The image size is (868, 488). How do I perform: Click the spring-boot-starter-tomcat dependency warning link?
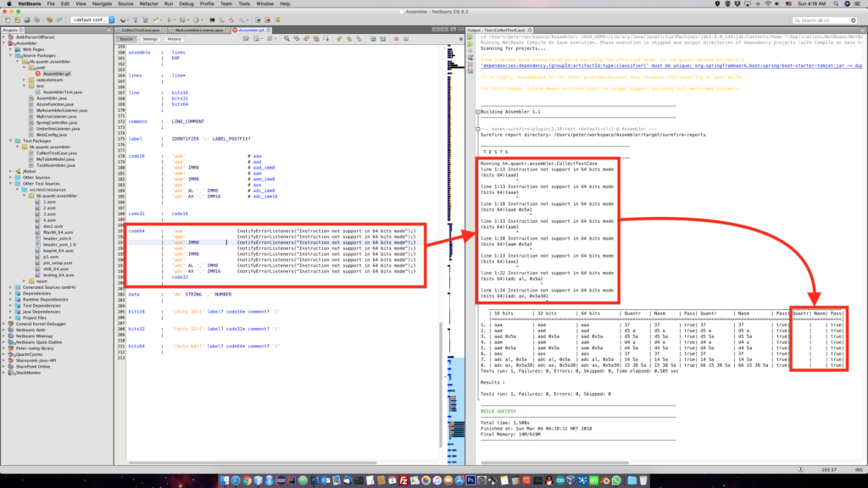pyautogui.click(x=671, y=65)
